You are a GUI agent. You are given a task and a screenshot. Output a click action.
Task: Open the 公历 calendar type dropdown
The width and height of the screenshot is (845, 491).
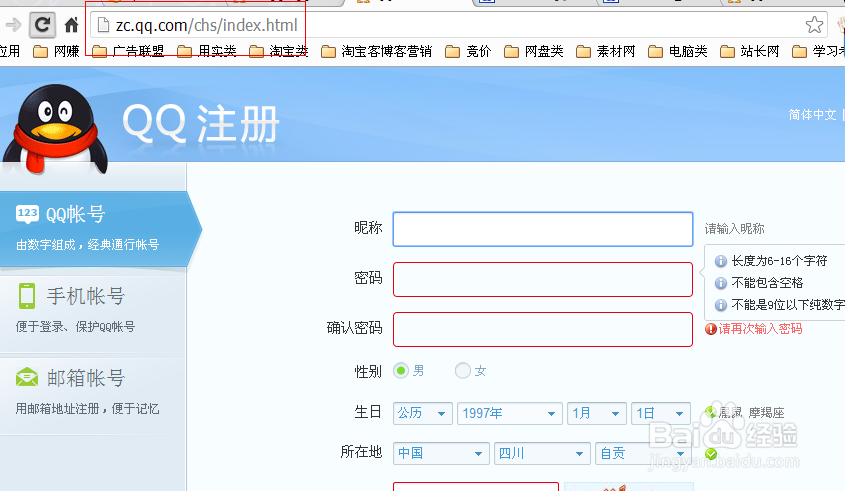(422, 413)
